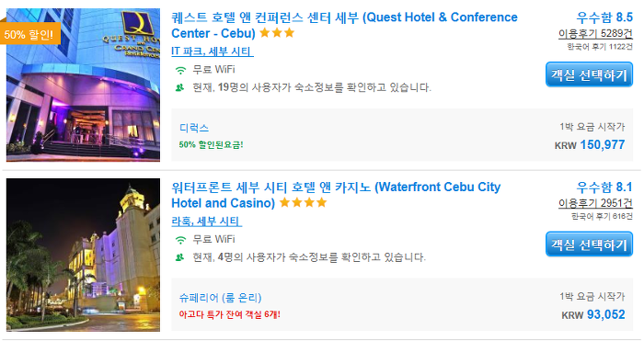
Task: Select rooms for Quest Hotel with 객실 선택하기
Action: tap(589, 74)
